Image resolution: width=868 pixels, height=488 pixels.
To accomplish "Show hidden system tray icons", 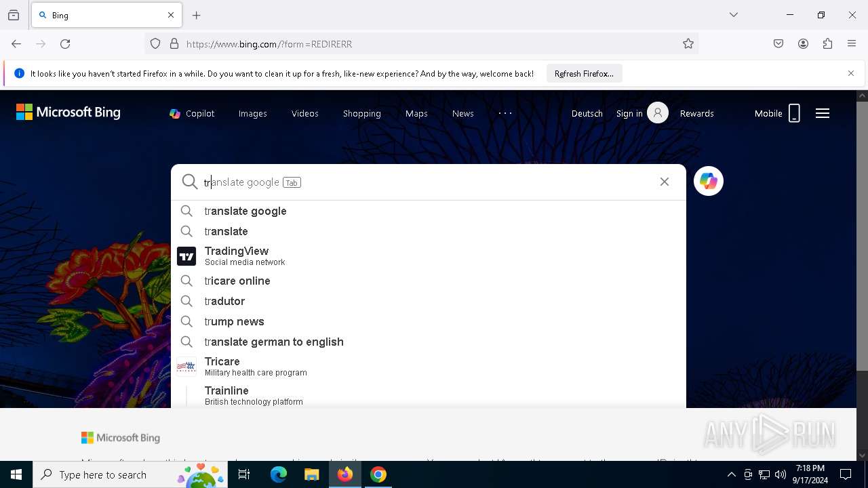I will click(731, 474).
